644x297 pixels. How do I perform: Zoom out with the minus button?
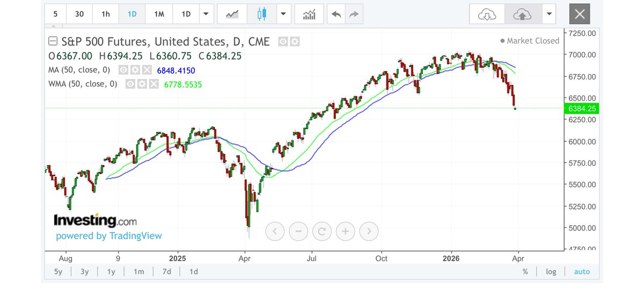(298, 232)
